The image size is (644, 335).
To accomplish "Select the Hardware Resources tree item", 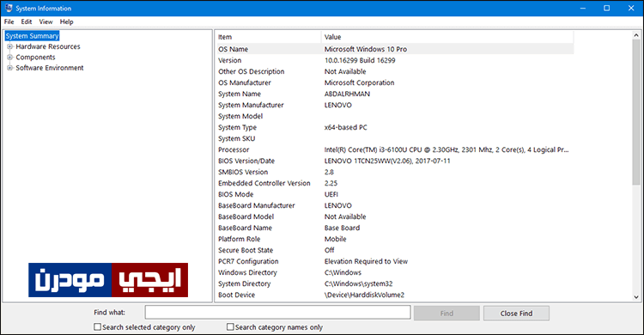I will coord(48,46).
